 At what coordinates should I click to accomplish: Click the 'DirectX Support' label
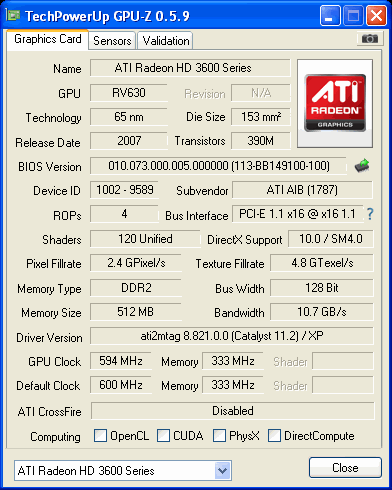coord(245,240)
